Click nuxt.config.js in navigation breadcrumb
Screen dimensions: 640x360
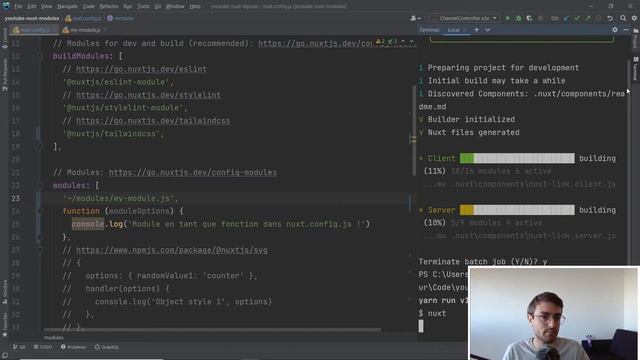(x=84, y=18)
